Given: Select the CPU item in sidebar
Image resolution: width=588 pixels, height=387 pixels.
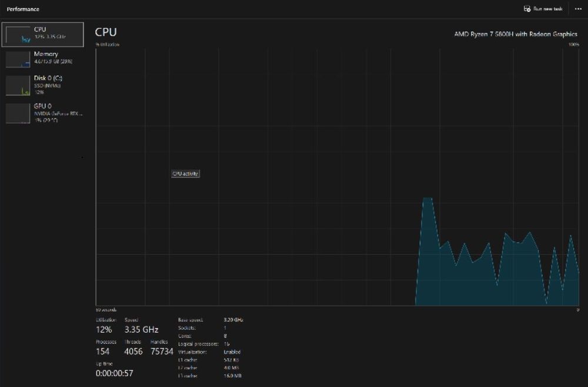Looking at the screenshot, I should 43,35.
